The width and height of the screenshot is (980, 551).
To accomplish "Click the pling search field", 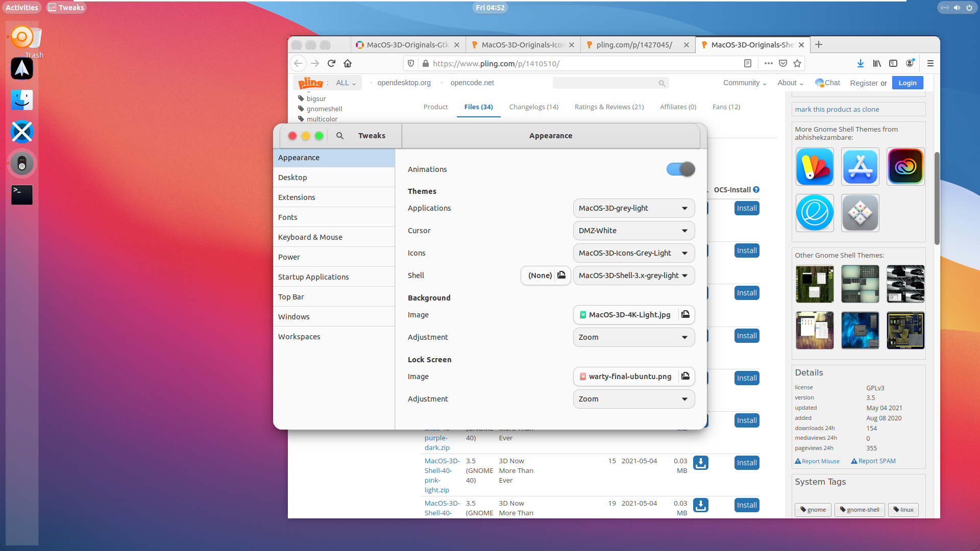I will (610, 83).
